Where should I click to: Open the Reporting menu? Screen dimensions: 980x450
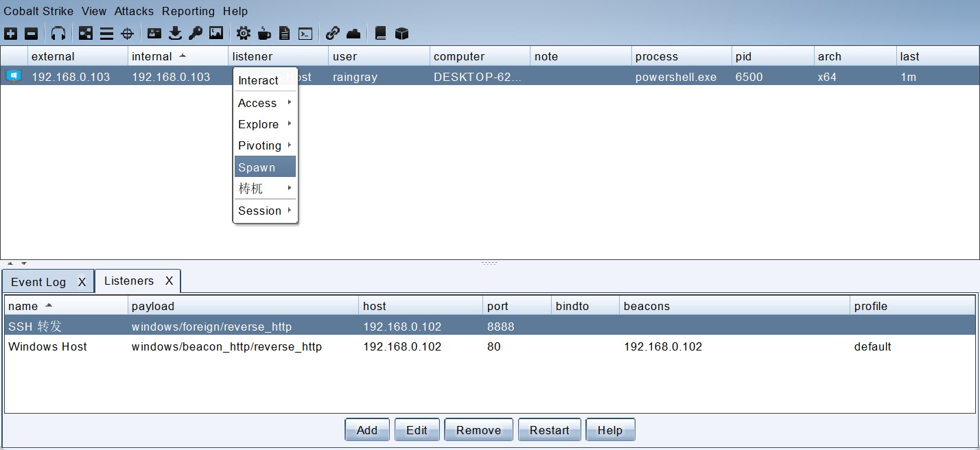click(x=188, y=11)
